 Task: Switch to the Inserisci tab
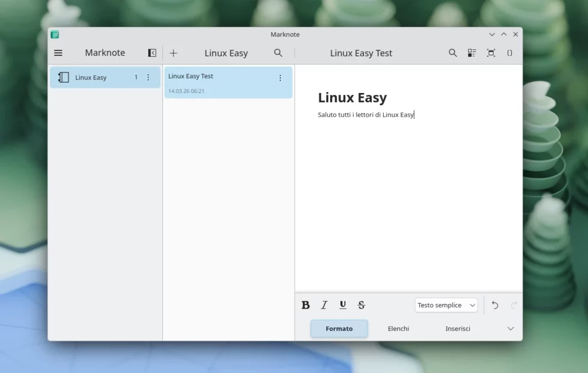pos(458,329)
